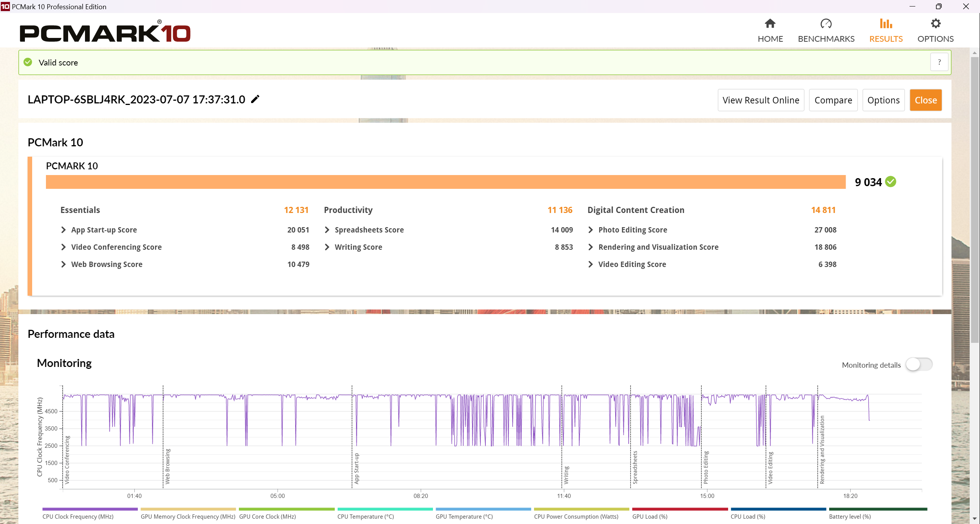Toggle GPU Temperature legend swatch
This screenshot has width=980, height=524.
pyautogui.click(x=483, y=509)
